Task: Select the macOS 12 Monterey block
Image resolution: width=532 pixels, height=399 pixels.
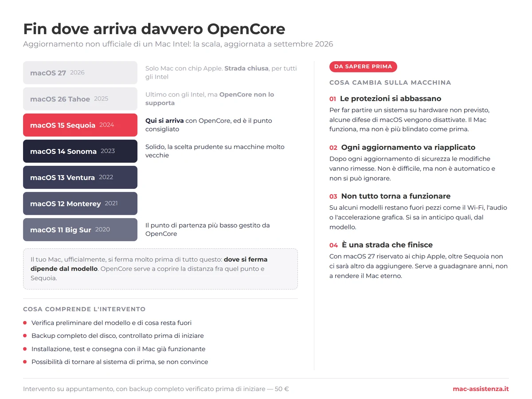Action: point(80,203)
